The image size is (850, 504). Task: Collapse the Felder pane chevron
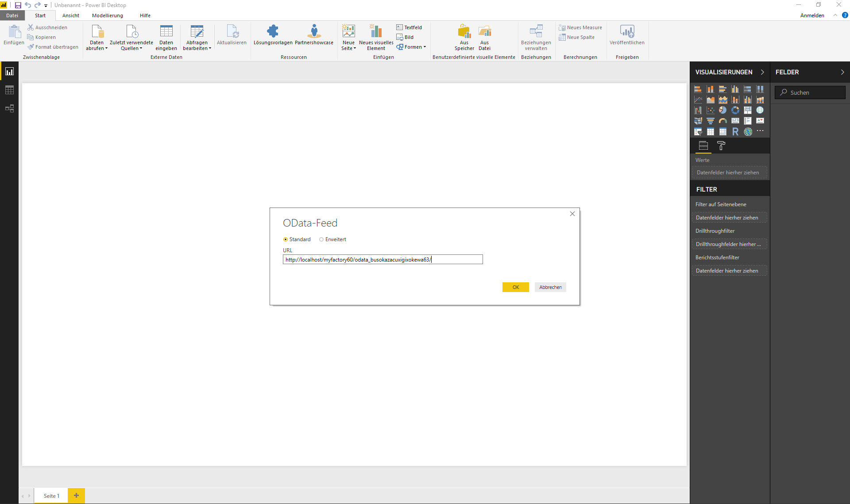tap(842, 72)
